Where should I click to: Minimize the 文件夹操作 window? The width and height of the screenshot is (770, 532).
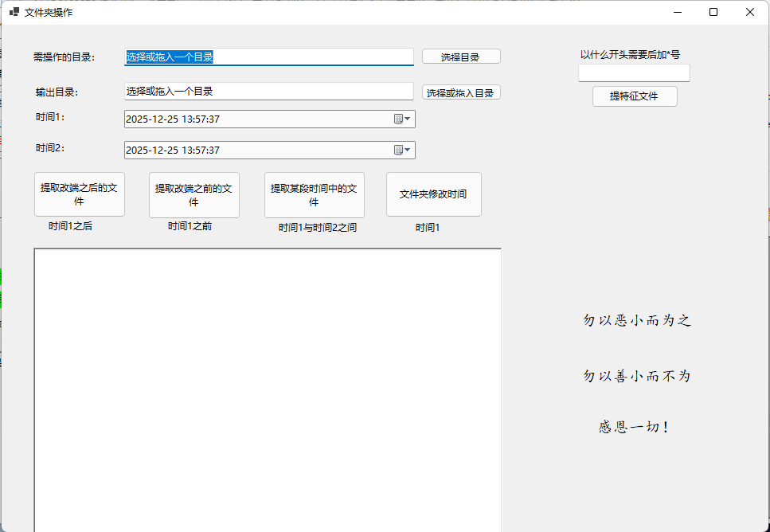[678, 12]
